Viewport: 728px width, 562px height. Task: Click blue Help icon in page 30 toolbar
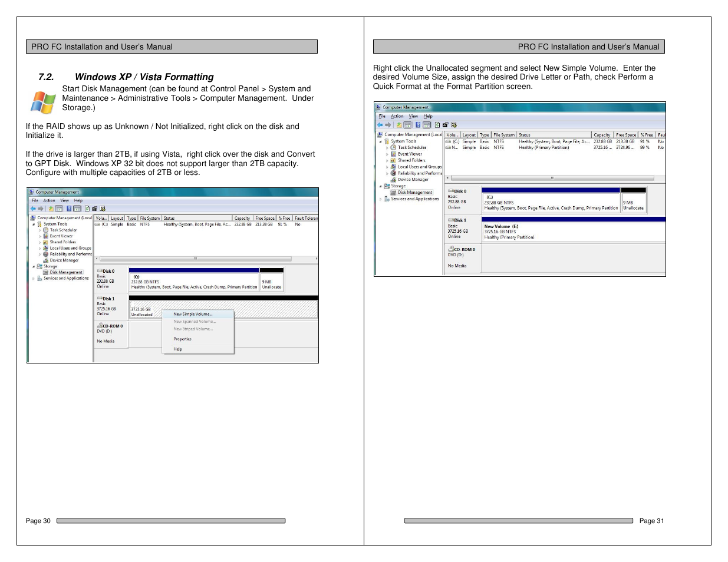[69, 209]
